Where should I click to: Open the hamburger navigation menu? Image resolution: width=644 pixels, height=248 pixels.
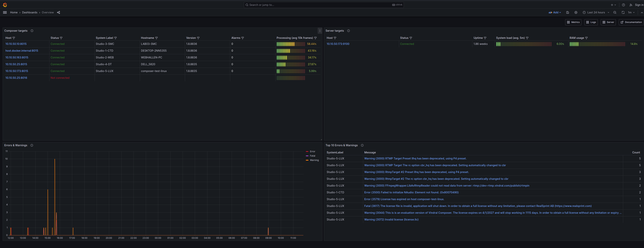5,12
